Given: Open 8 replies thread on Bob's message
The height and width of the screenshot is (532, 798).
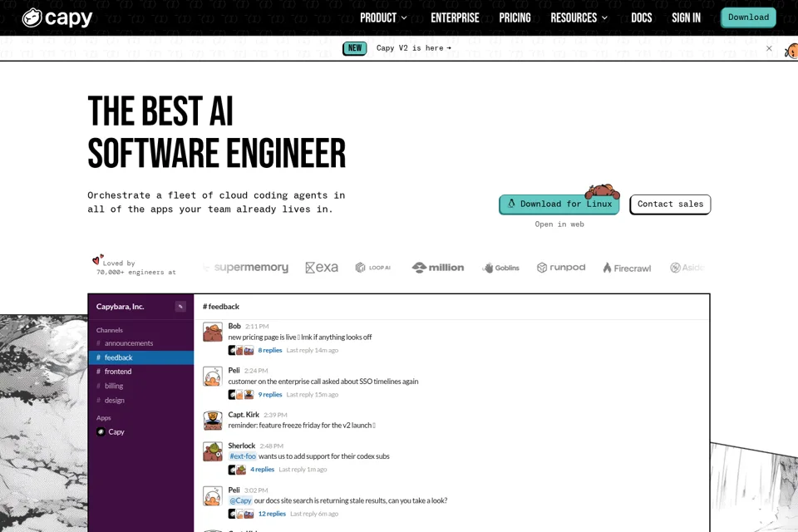Looking at the screenshot, I should click(x=269, y=350).
